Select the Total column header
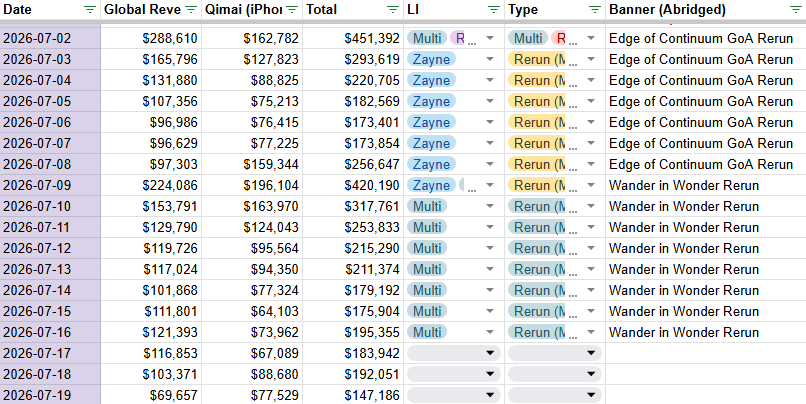The height and width of the screenshot is (404, 806). pyautogui.click(x=353, y=10)
